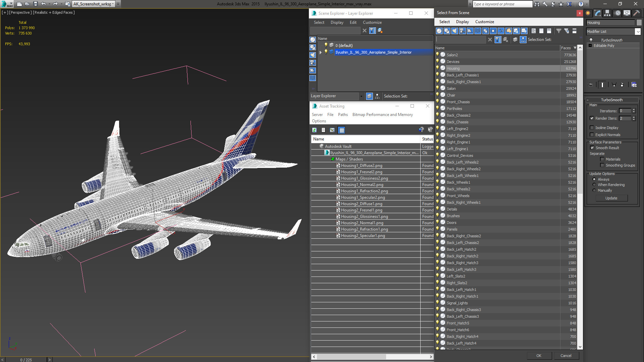Screen dimensions: 644x362
Task: Click the Faces column sort arrow
Action: click(575, 48)
